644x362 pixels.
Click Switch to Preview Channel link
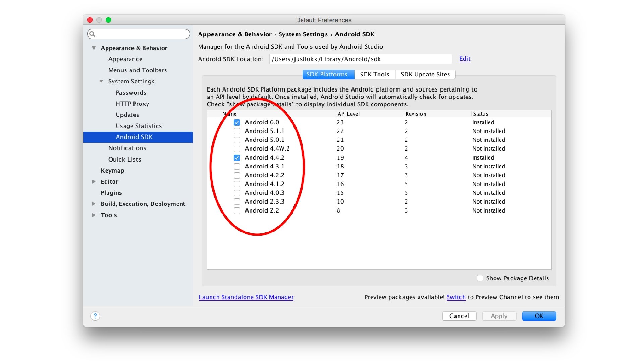pyautogui.click(x=456, y=297)
